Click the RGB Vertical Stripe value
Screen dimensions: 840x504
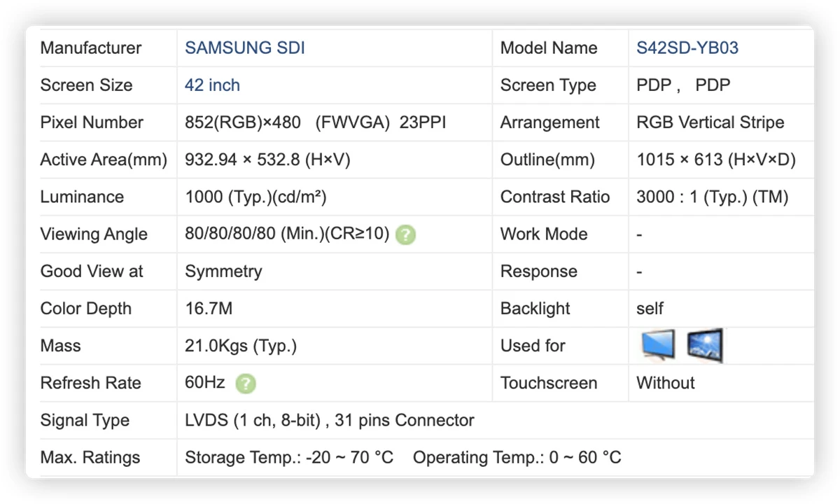coord(710,122)
